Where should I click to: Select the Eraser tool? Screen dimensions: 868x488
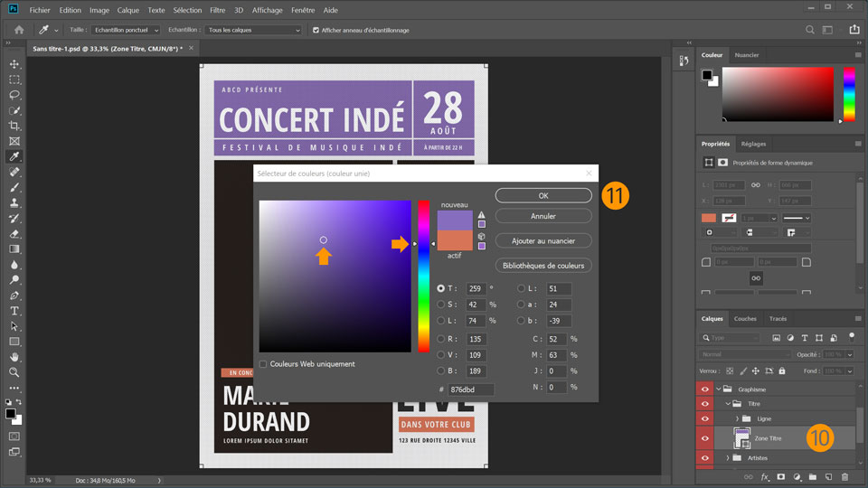click(14, 233)
